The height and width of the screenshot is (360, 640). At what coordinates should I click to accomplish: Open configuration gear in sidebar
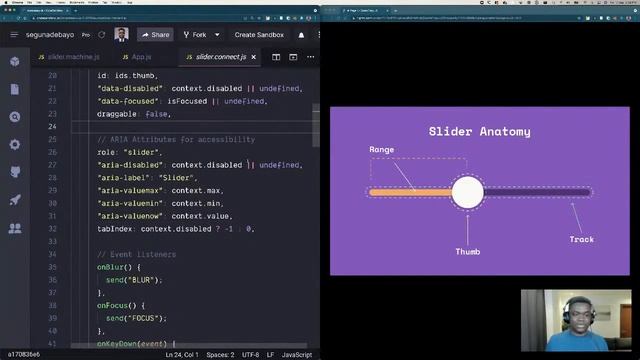(x=15, y=144)
